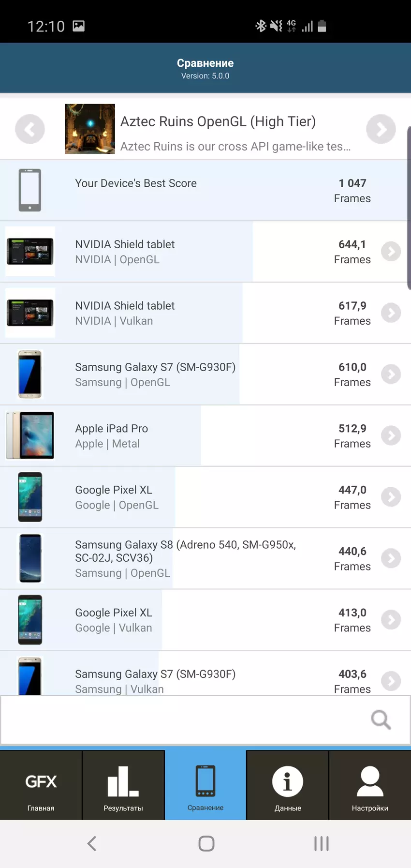Viewport: 411px width, 868px height.
Task: Click the page scrollbar on right edge
Action: click(x=409, y=208)
